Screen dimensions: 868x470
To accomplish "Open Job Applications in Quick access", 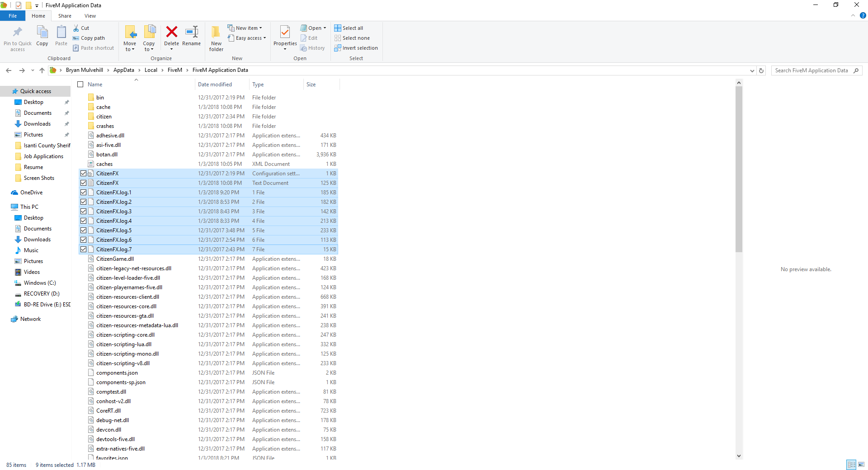I will click(43, 156).
